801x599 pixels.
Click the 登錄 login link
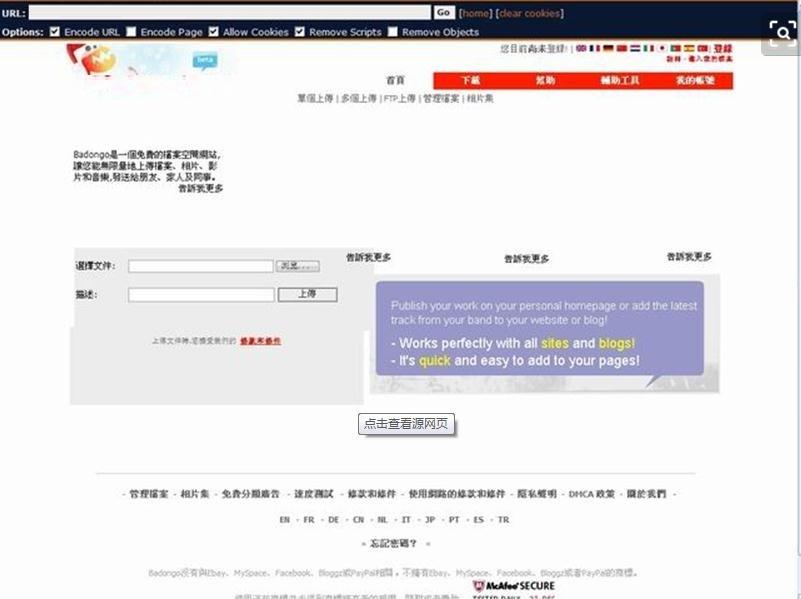(x=723, y=49)
